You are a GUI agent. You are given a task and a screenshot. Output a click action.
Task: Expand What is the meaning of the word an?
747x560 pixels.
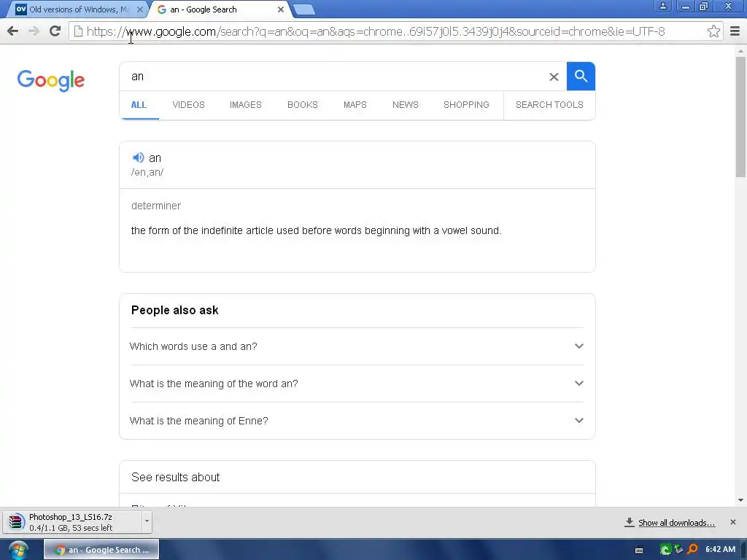[357, 384]
